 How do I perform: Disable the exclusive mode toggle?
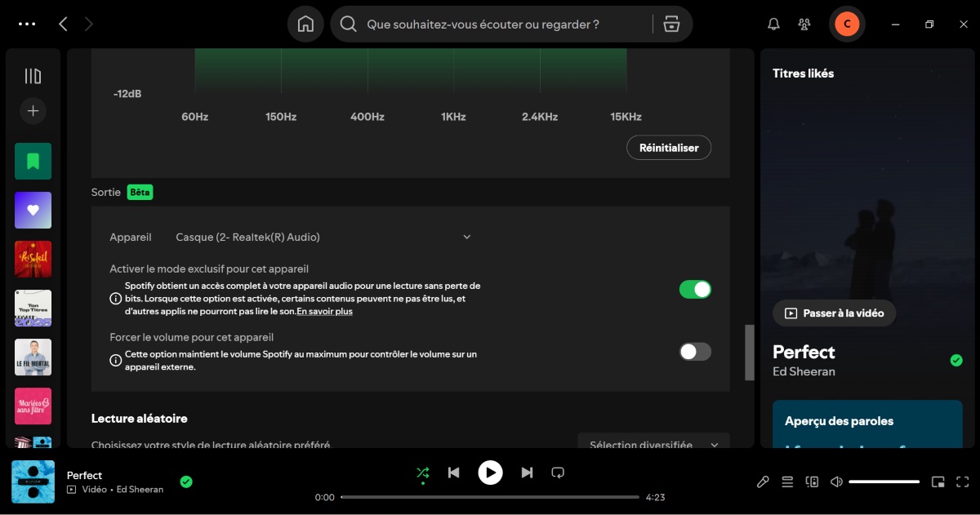point(695,289)
